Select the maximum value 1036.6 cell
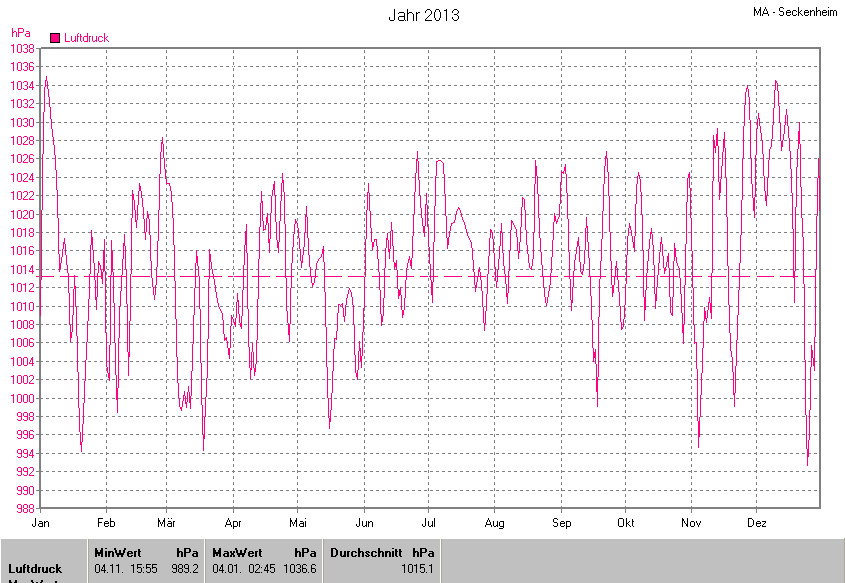The height and width of the screenshot is (583, 845). coord(299,568)
